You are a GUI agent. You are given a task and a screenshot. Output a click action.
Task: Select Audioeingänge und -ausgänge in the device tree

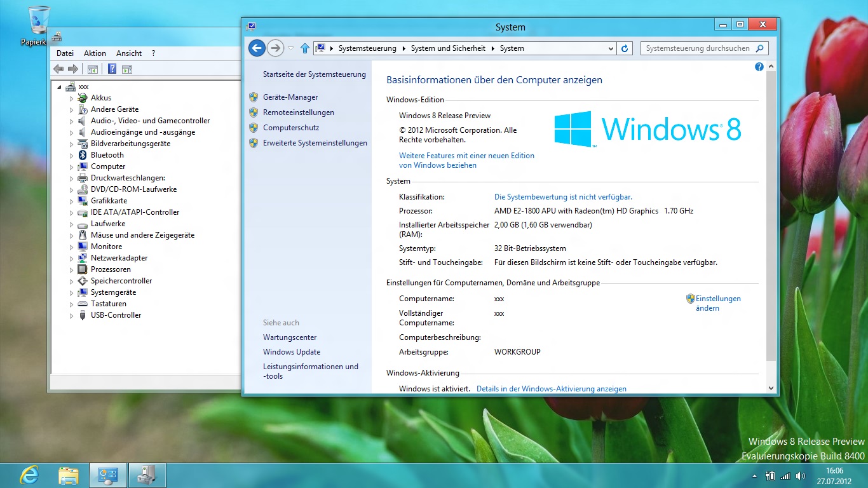pyautogui.click(x=143, y=132)
